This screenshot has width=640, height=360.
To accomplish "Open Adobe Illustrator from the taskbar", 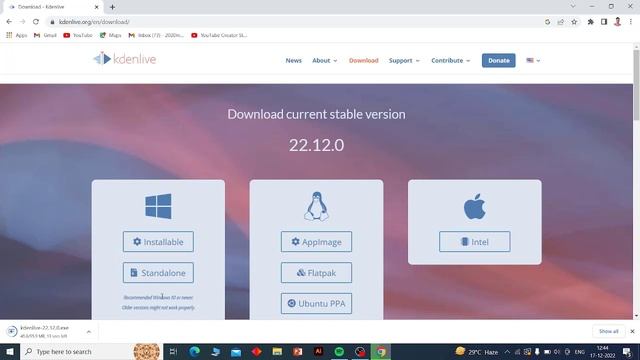I will click(x=318, y=351).
